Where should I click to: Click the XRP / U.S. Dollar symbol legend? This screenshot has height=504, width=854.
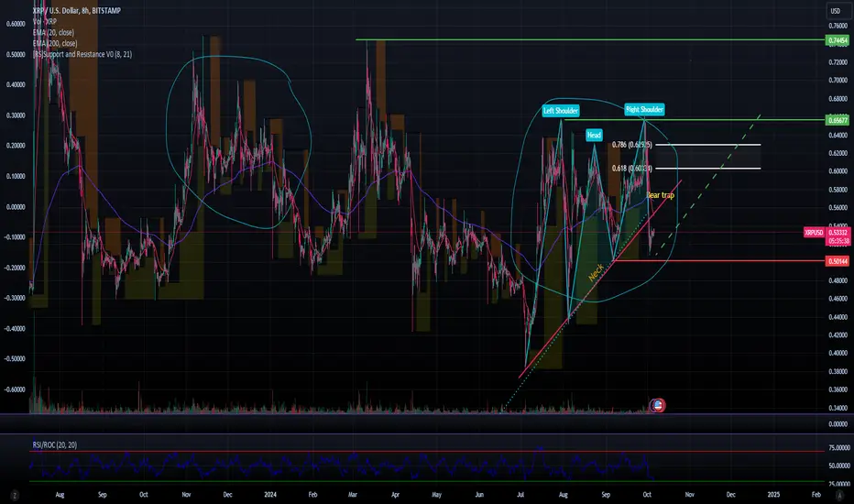pyautogui.click(x=76, y=10)
